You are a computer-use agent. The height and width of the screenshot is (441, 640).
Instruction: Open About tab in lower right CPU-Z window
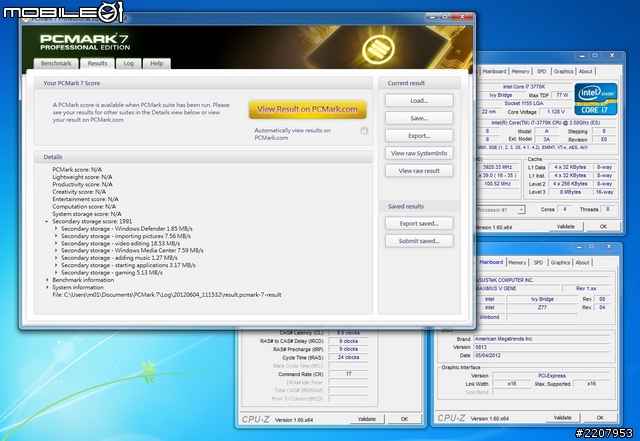582,263
